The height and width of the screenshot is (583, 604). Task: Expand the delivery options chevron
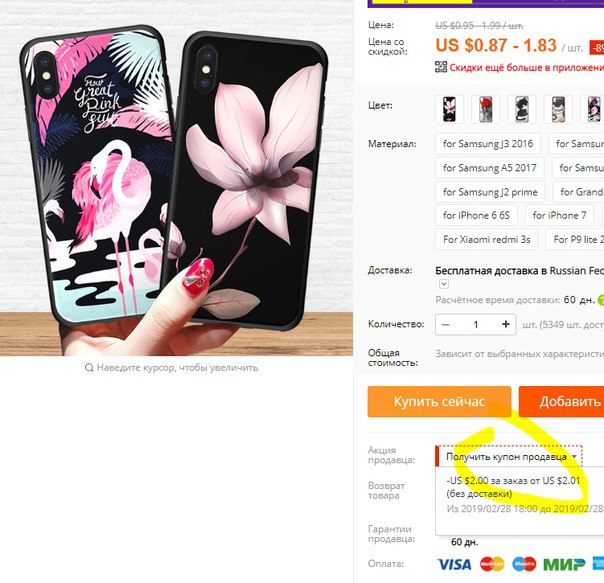tap(444, 284)
